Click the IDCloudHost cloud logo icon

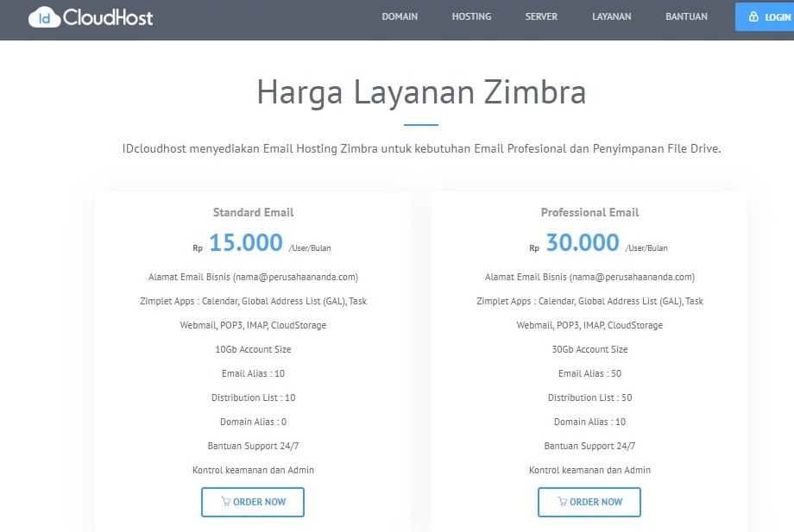[44, 16]
